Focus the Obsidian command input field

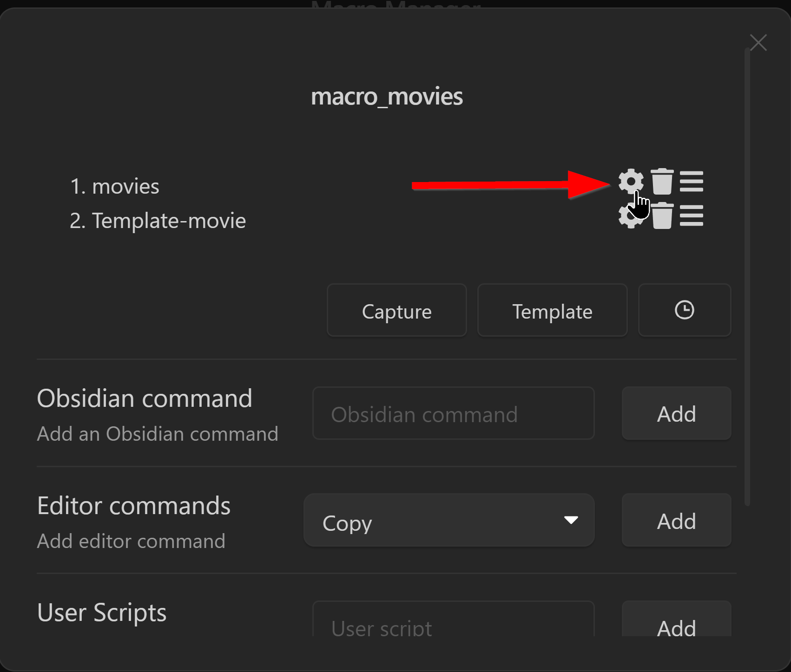[454, 413]
